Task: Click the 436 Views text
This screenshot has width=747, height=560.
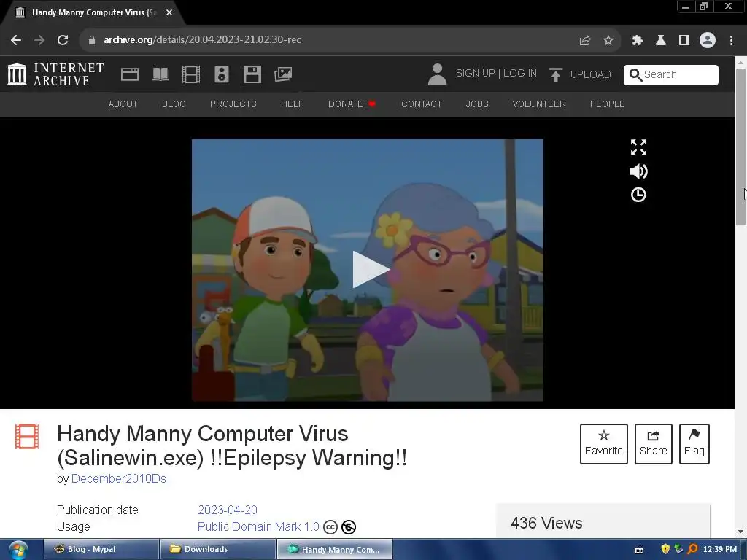Action: 546,524
